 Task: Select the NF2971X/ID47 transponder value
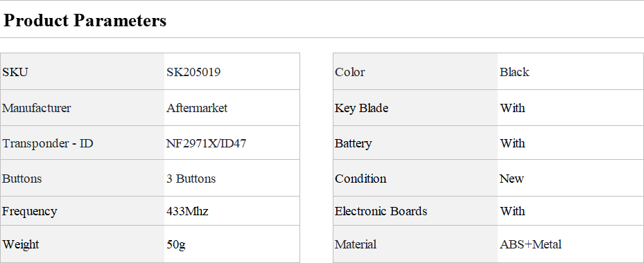point(206,143)
